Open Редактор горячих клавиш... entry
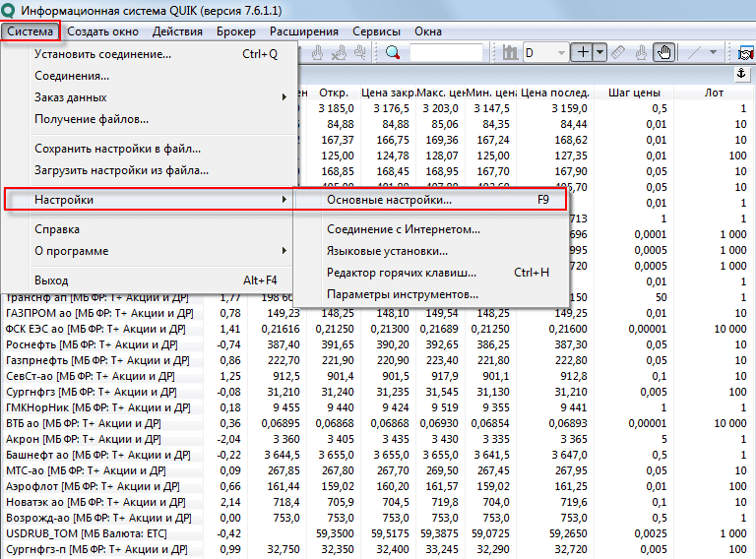756x559 pixels. [x=430, y=273]
